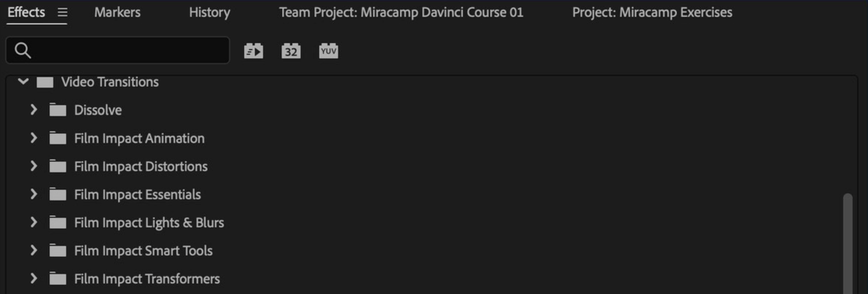868x294 pixels.
Task: Collapse the Video Transitions folder
Action: pyautogui.click(x=23, y=81)
